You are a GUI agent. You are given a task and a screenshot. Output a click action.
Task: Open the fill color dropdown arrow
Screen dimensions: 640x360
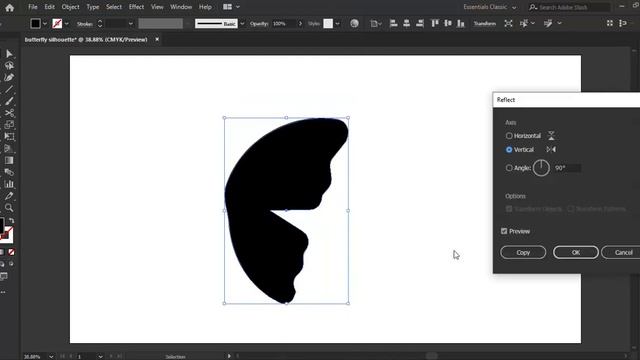click(x=45, y=24)
